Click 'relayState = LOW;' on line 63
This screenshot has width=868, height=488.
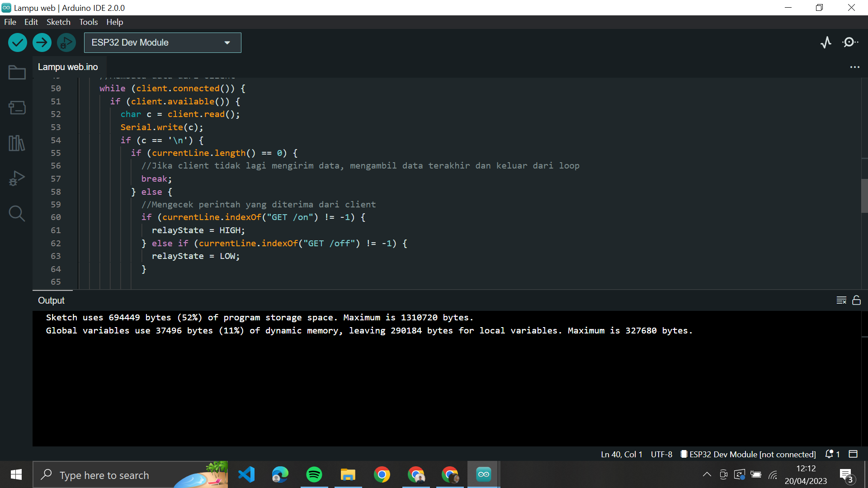click(196, 256)
